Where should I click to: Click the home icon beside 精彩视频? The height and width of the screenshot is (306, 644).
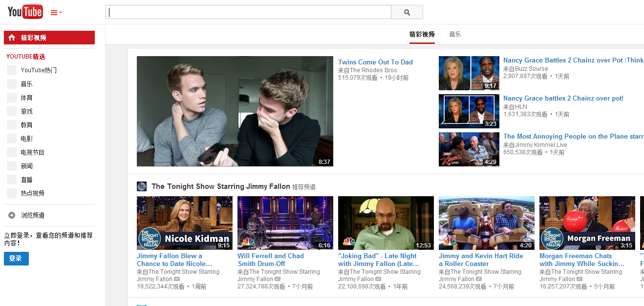12,38
